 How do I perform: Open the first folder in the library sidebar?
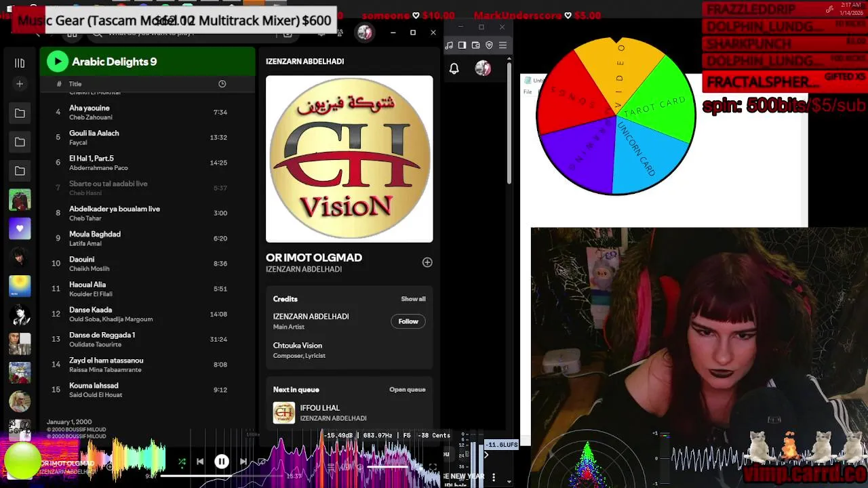click(20, 113)
